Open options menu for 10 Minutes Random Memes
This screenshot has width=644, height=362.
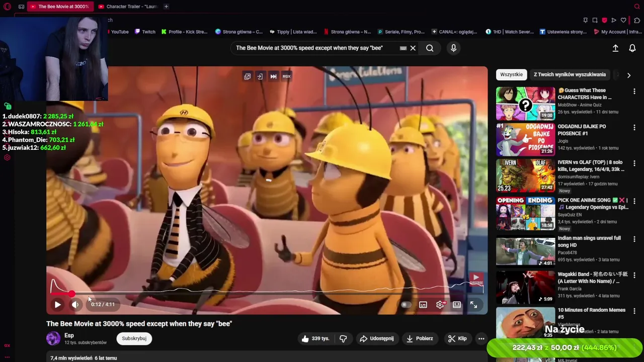(x=634, y=311)
